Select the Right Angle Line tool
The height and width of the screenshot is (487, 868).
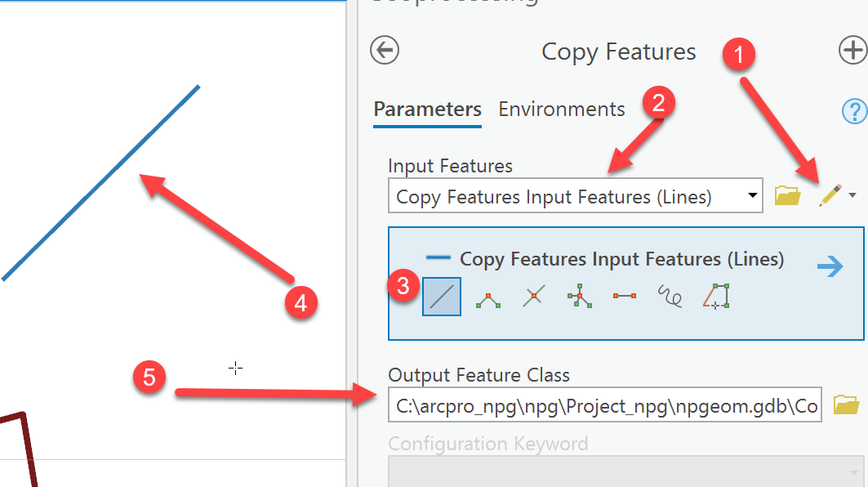click(488, 297)
